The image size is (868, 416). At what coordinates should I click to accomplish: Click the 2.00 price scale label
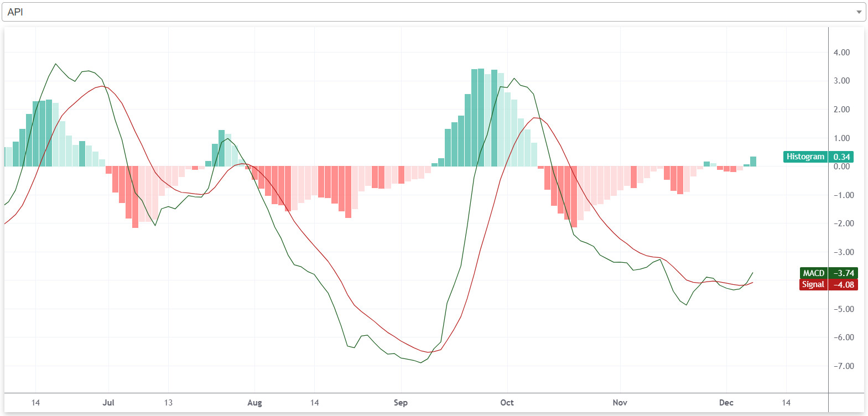point(841,109)
